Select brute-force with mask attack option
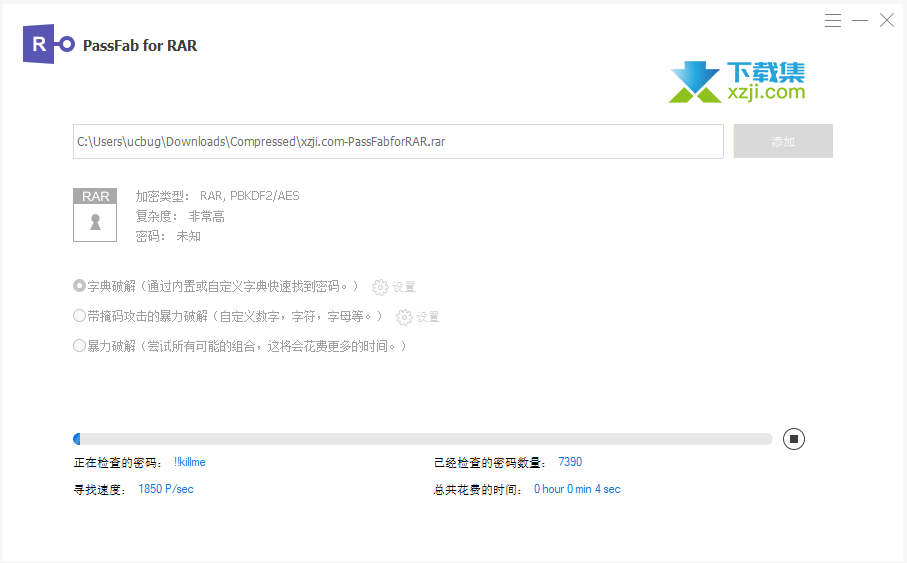The height and width of the screenshot is (563, 907). (79, 316)
